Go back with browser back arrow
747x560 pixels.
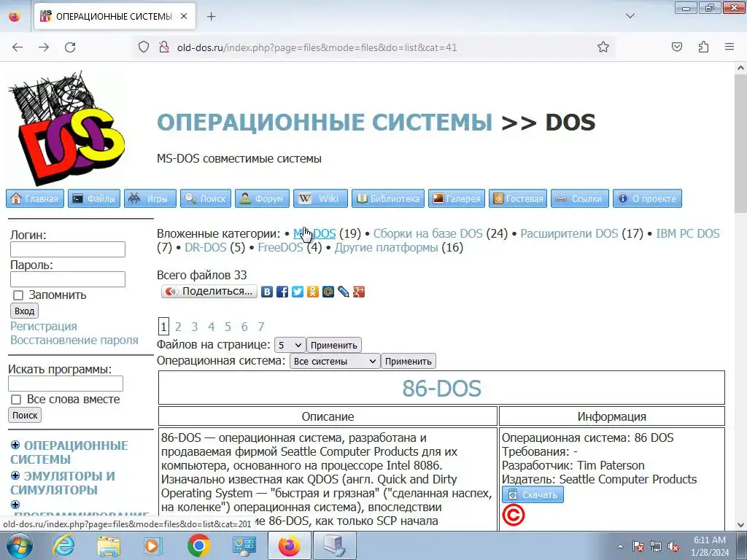click(18, 47)
